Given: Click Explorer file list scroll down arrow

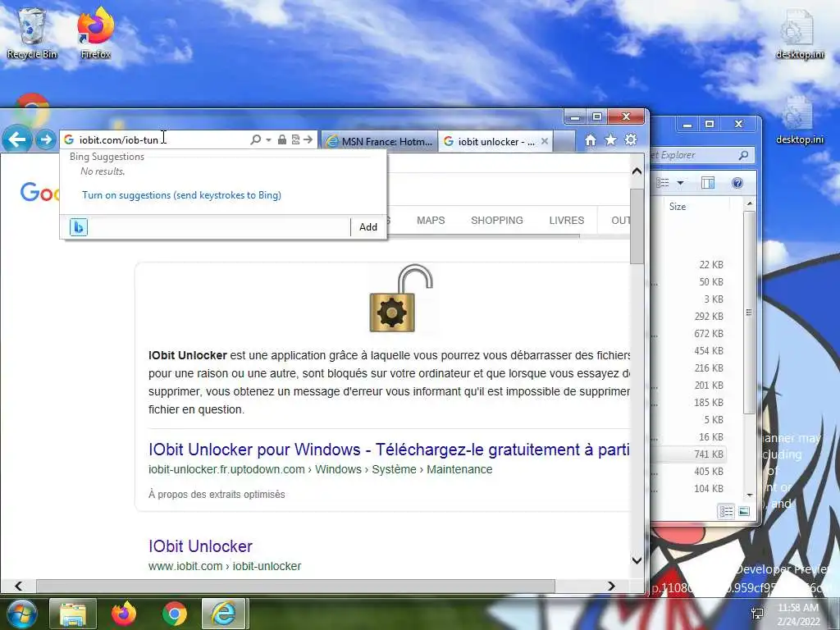Looking at the screenshot, I should 750,495.
